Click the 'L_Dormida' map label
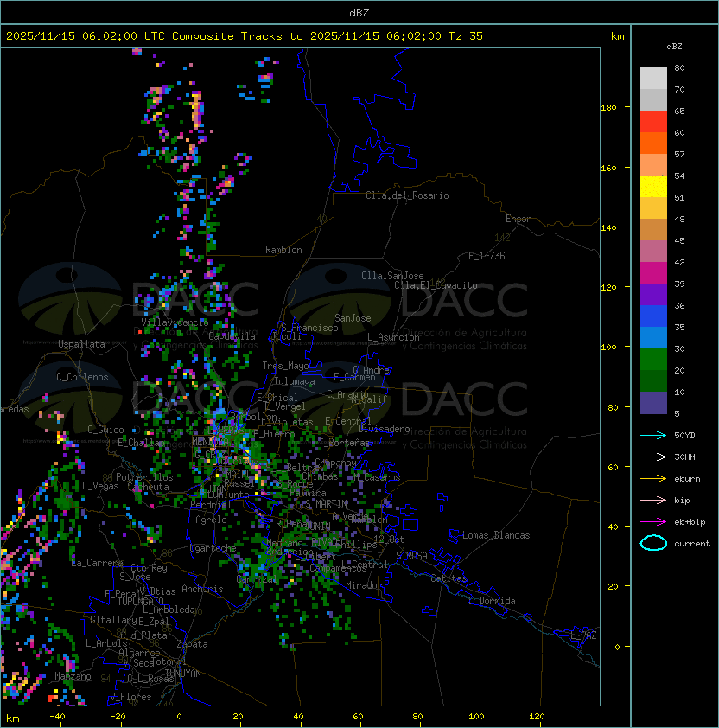Image resolution: width=719 pixels, height=728 pixels. (x=492, y=601)
